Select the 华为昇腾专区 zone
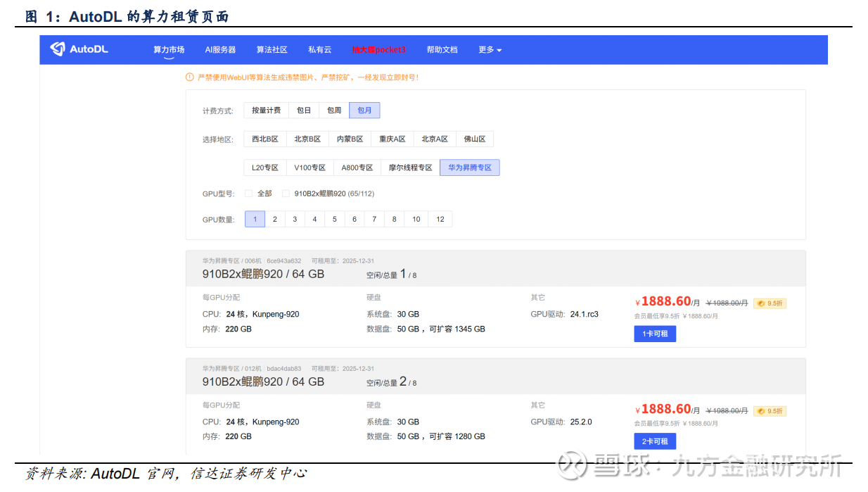Screen dimensions: 868x492 pos(469,168)
